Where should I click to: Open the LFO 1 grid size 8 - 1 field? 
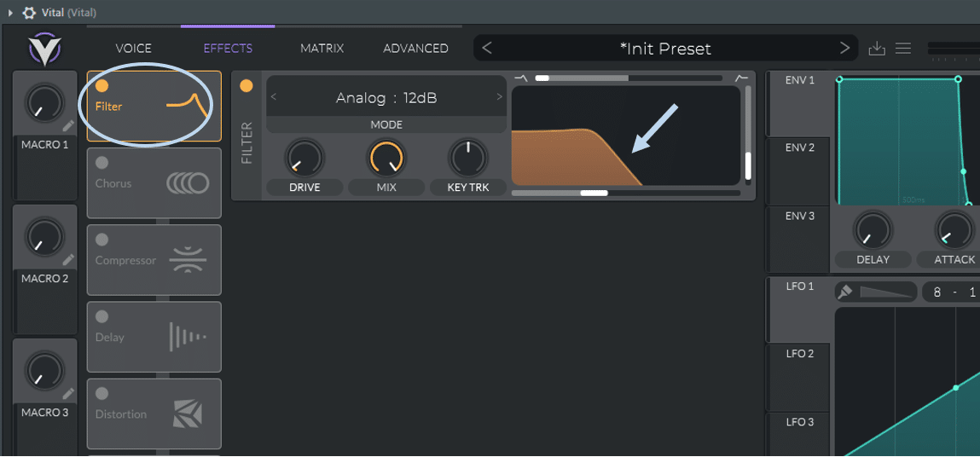click(x=952, y=292)
